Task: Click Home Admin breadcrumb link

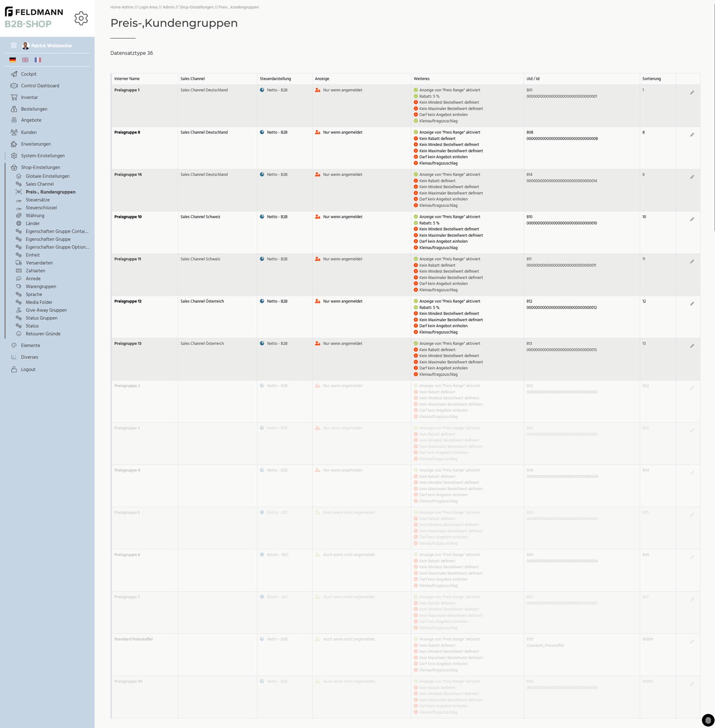Action: (x=122, y=7)
